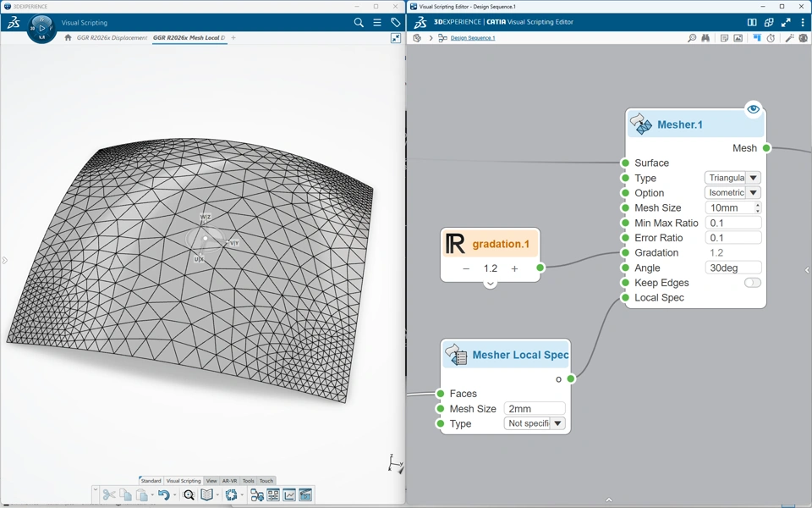This screenshot has width=812, height=508.
Task: Click the fullscreen arrows icon in editor header
Action: tap(786, 22)
